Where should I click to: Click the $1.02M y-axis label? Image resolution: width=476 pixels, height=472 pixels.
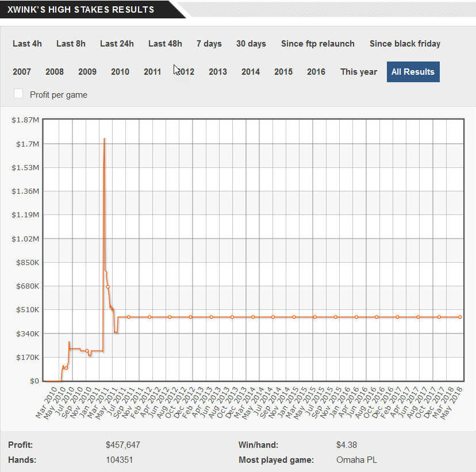tap(25, 239)
